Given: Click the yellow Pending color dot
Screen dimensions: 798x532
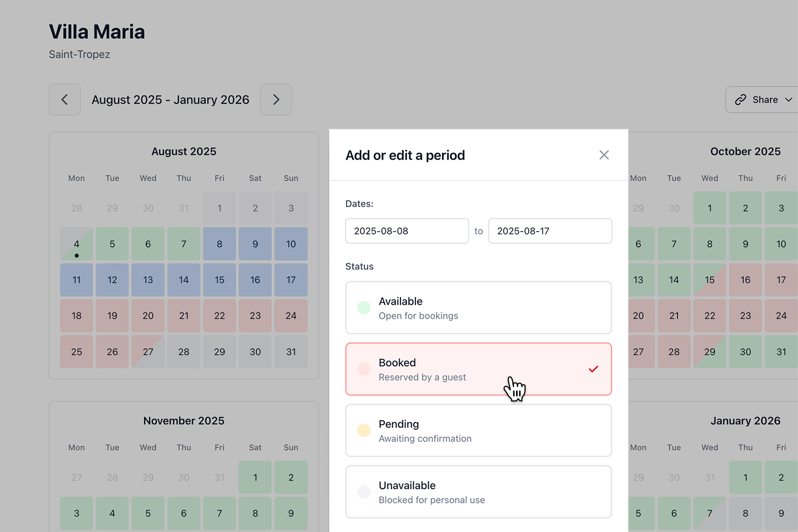Looking at the screenshot, I should pos(364,430).
